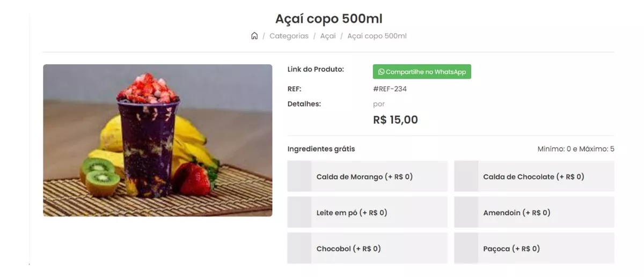Select the #REF-234 reference code
Image resolution: width=644 pixels, height=277 pixels.
(x=390, y=89)
